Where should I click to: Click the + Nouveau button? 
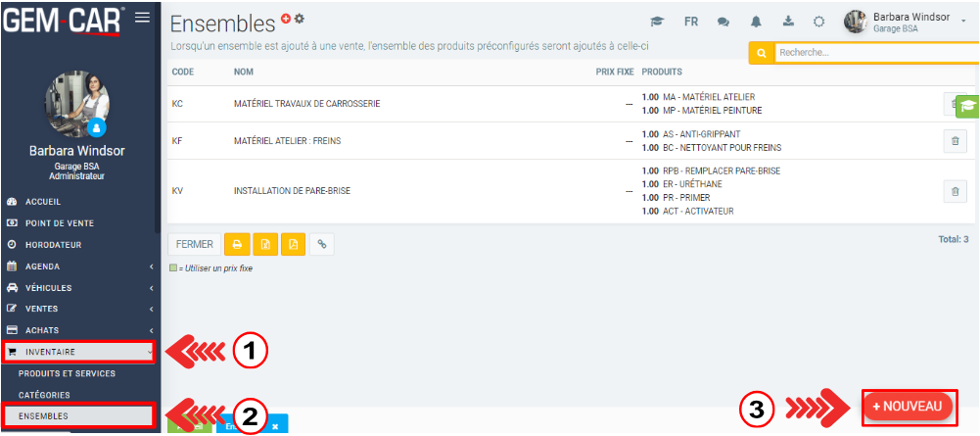coord(907,406)
